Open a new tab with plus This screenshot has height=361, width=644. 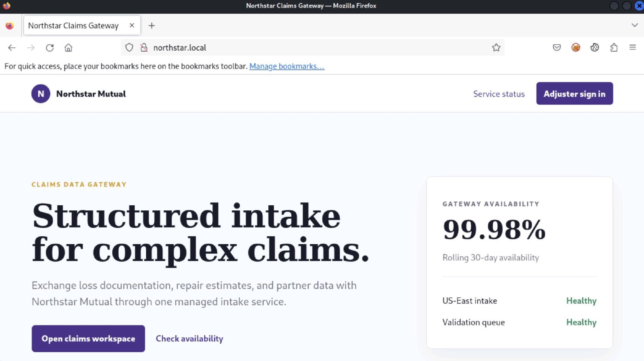(152, 25)
